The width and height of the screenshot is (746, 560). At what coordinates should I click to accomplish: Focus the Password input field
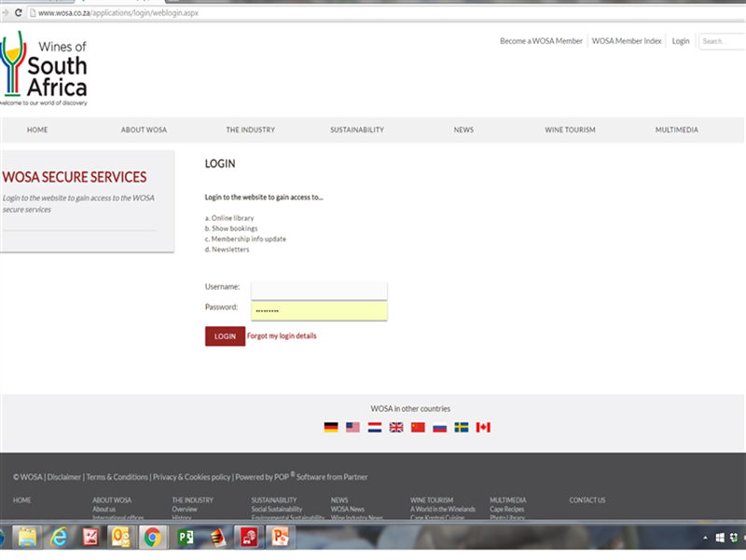[x=319, y=311]
